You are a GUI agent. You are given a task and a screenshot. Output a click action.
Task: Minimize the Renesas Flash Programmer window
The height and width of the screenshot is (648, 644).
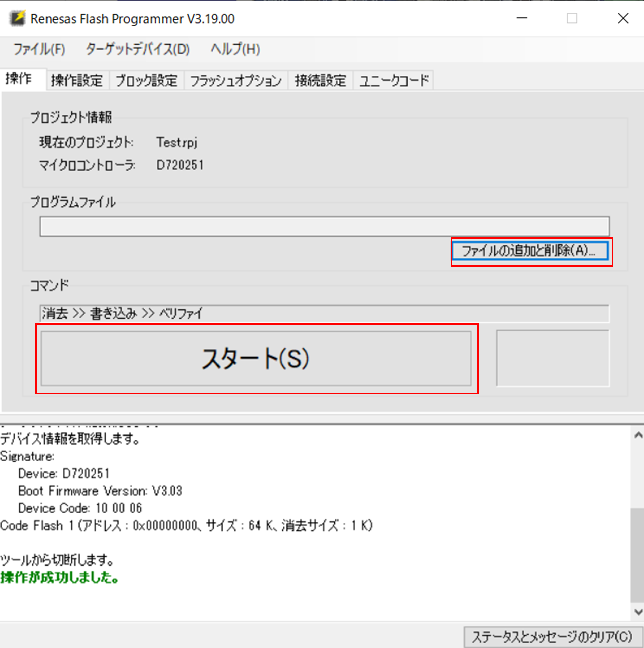tap(522, 18)
